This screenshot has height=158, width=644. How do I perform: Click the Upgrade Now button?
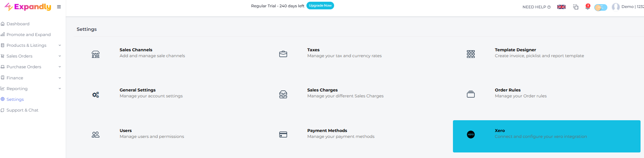[x=320, y=6]
